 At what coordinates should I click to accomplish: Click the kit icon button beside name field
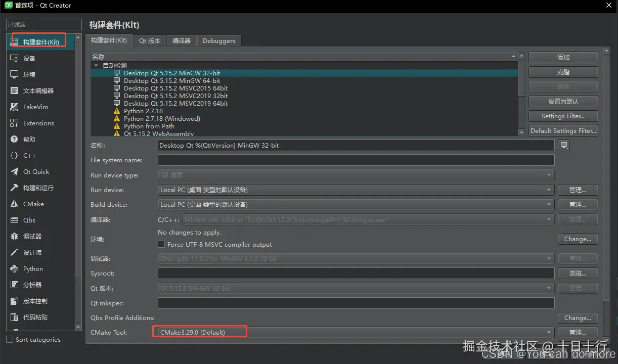pyautogui.click(x=564, y=146)
